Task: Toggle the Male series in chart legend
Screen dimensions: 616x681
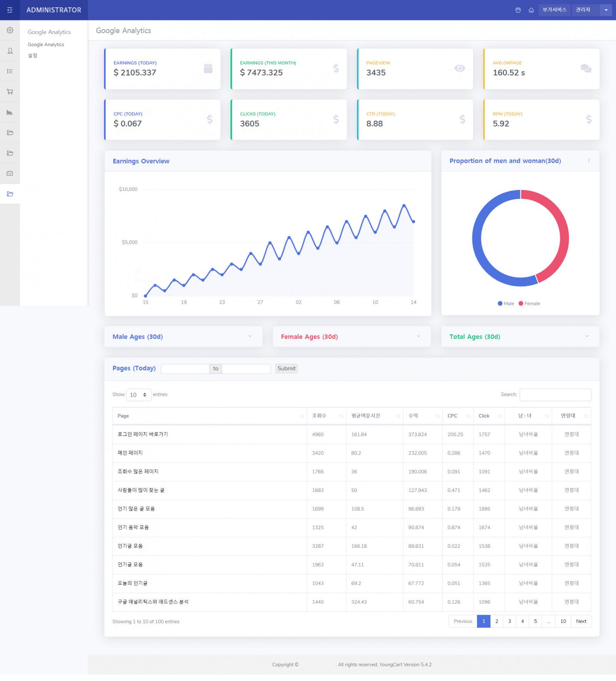Action: (x=506, y=304)
